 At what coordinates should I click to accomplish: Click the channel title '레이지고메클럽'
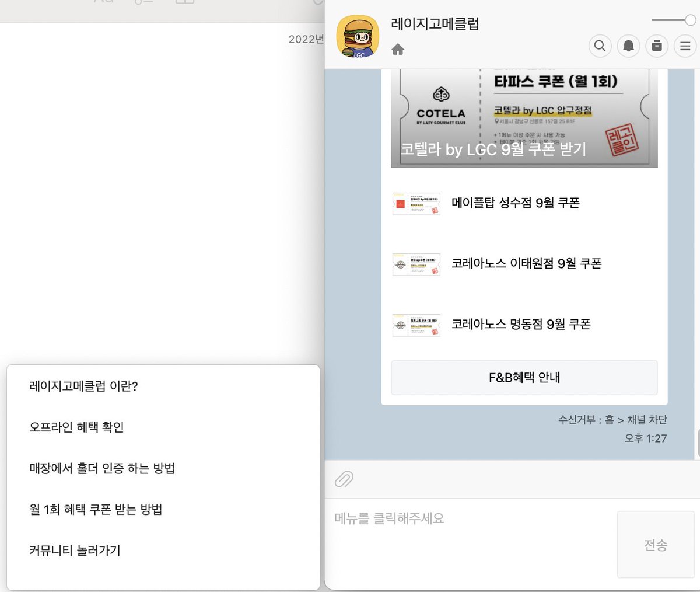435,24
